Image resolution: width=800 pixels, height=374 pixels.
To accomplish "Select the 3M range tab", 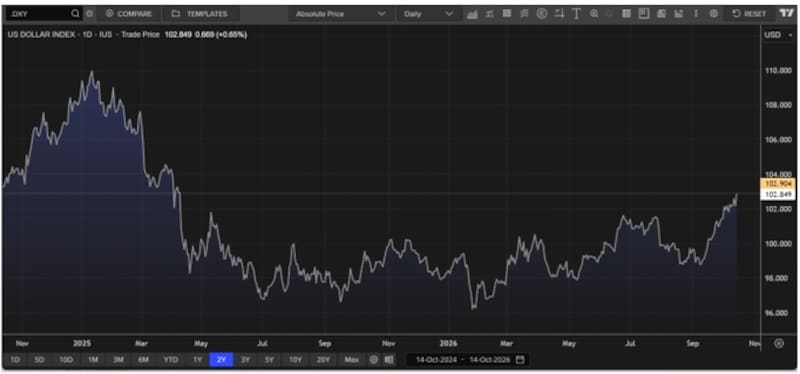I will click(x=118, y=360).
